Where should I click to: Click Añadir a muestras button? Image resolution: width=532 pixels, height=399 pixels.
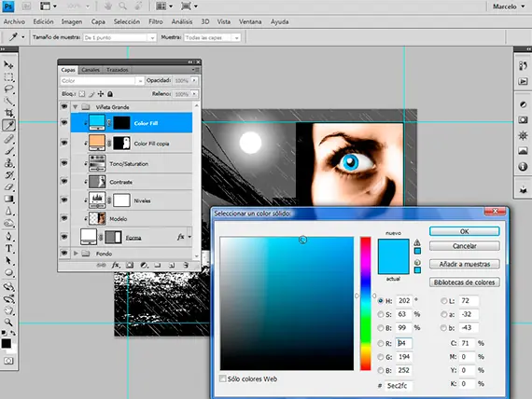[465, 264]
